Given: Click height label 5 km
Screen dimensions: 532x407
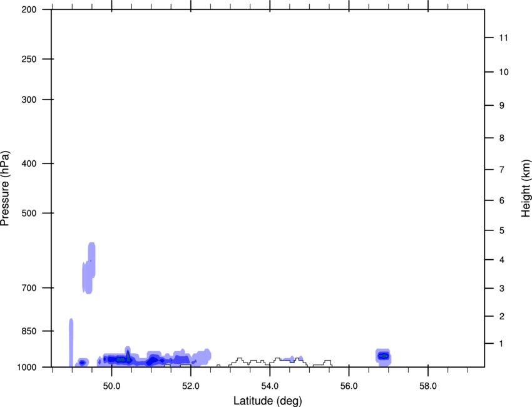Looking at the screenshot, I should [502, 230].
